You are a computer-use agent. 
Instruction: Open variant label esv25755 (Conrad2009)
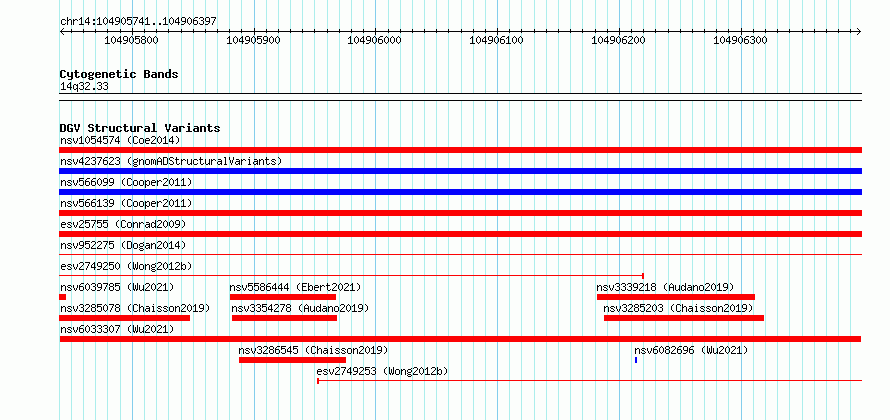(123, 224)
